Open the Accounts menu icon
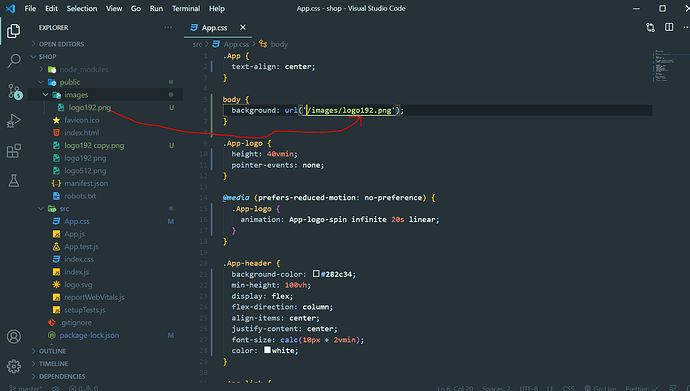Image resolution: width=690 pixels, height=391 pixels. [14, 336]
